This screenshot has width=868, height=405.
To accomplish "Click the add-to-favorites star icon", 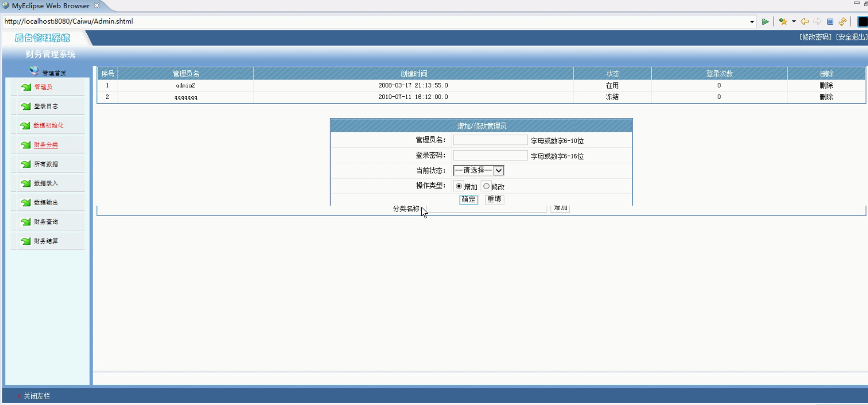I will tap(783, 22).
